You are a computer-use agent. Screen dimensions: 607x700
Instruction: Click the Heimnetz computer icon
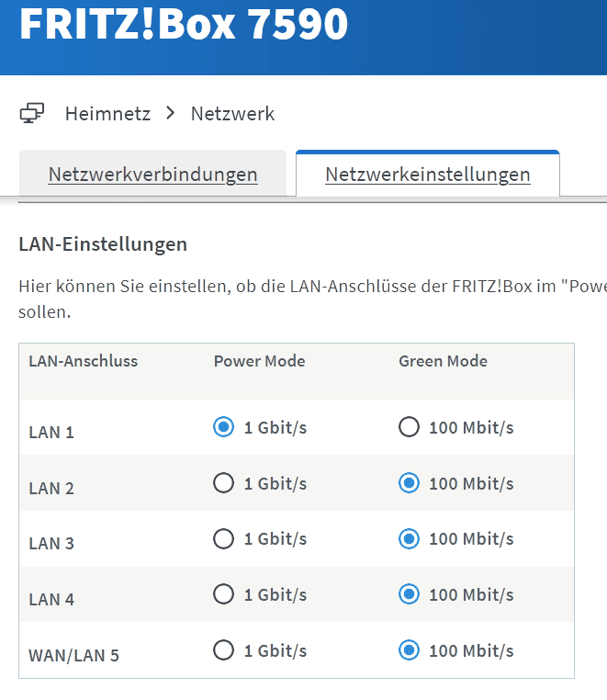tap(32, 113)
